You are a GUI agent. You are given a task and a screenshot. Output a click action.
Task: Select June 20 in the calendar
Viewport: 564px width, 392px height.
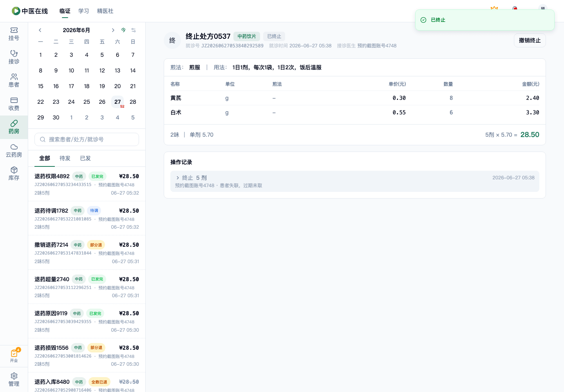pos(117,86)
